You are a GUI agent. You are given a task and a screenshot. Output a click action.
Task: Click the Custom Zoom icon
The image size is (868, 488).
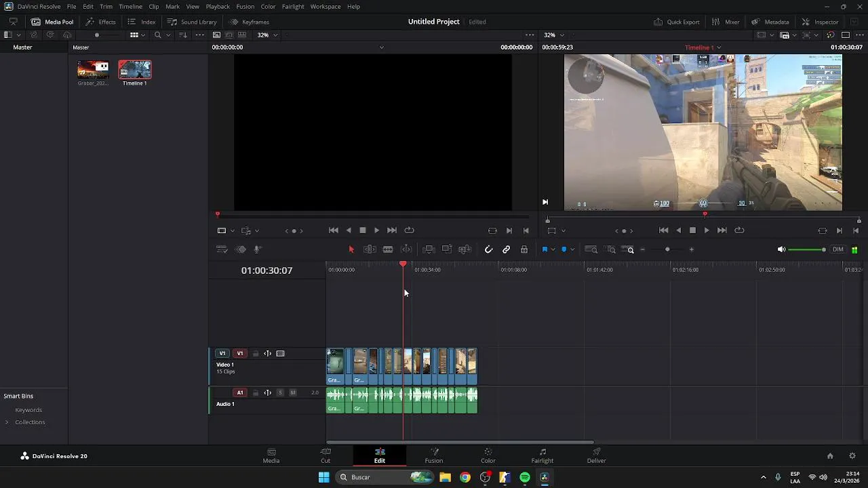tap(629, 249)
